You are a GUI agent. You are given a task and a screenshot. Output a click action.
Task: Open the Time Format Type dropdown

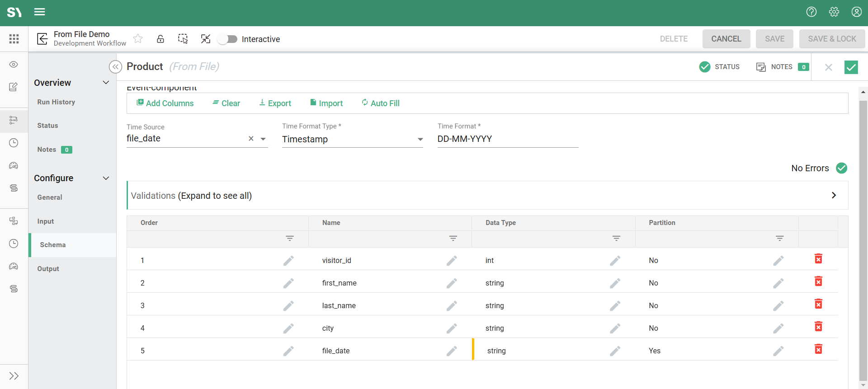point(352,139)
